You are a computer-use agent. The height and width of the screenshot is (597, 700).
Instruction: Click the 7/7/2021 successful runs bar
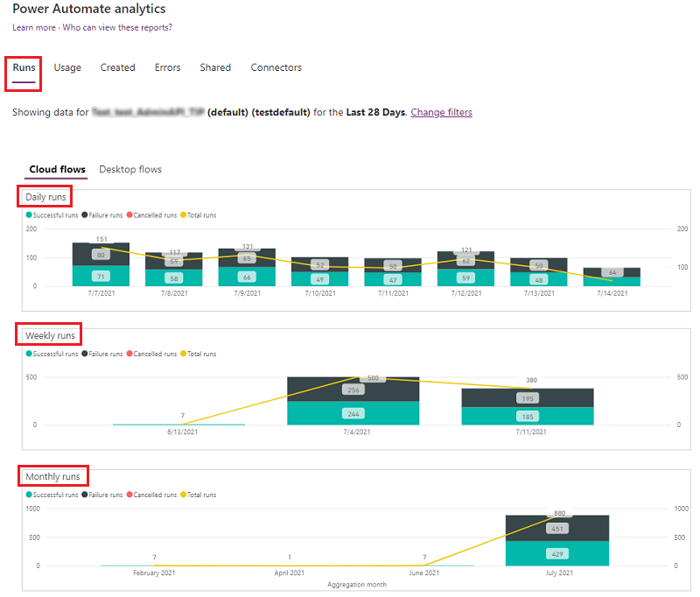(x=101, y=276)
